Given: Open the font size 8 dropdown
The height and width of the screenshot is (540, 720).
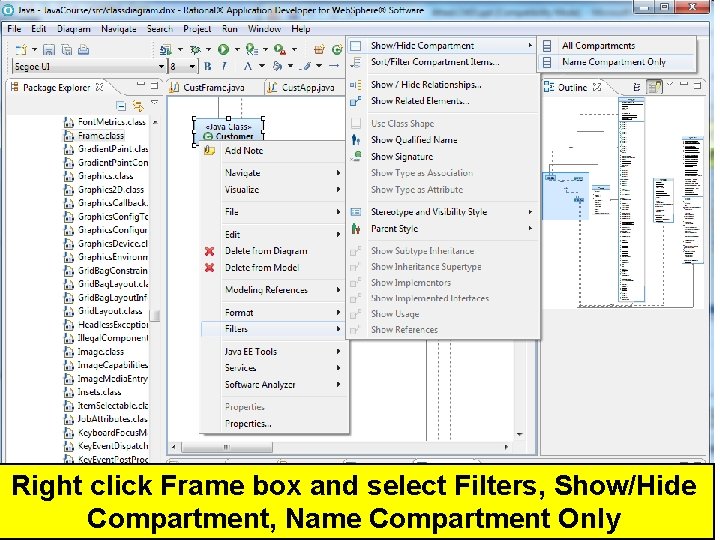Looking at the screenshot, I should pyautogui.click(x=192, y=67).
